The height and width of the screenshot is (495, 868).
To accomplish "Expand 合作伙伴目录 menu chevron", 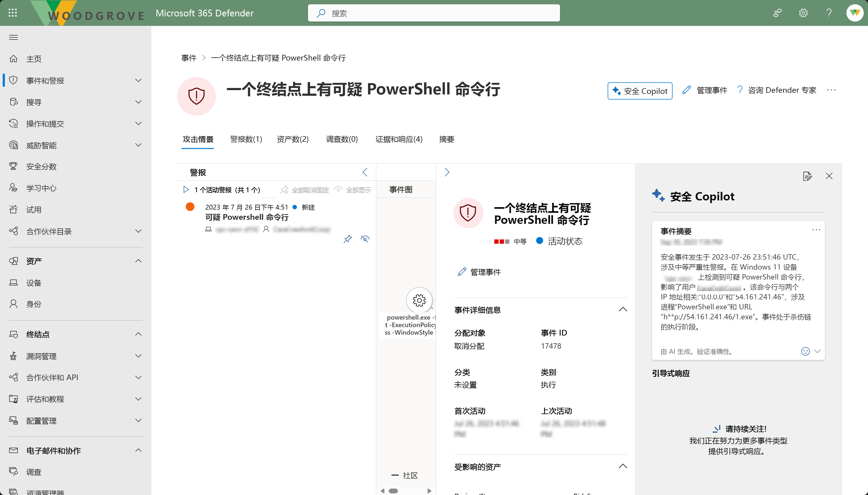I will coord(138,231).
